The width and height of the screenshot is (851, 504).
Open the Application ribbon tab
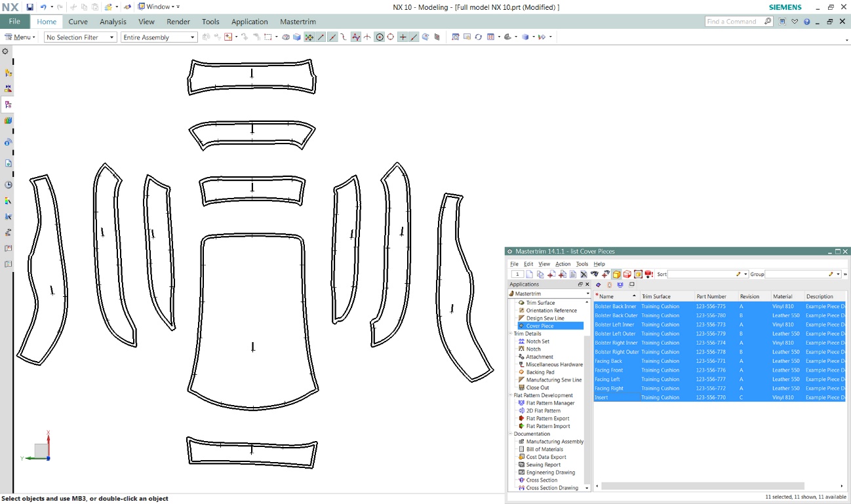click(250, 22)
